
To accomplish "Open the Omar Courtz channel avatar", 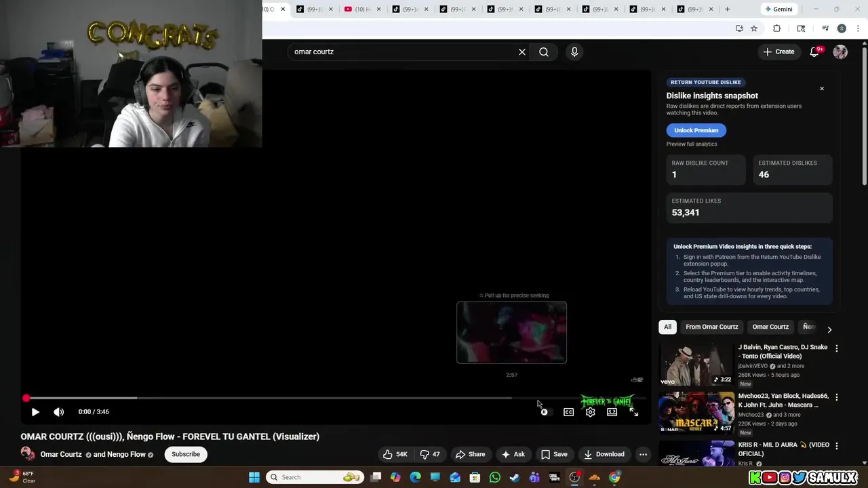I will [x=28, y=454].
